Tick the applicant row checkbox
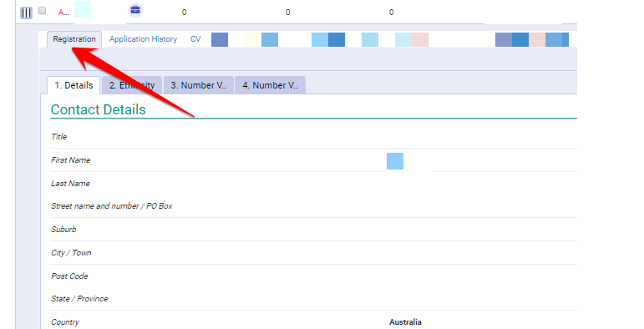The width and height of the screenshot is (644, 329). click(42, 11)
